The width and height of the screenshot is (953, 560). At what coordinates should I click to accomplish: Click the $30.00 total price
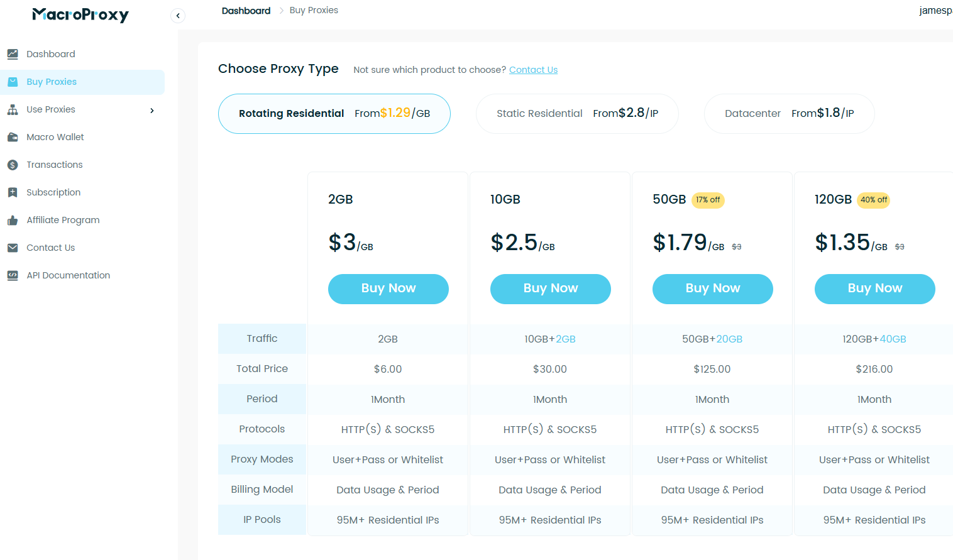[550, 370]
